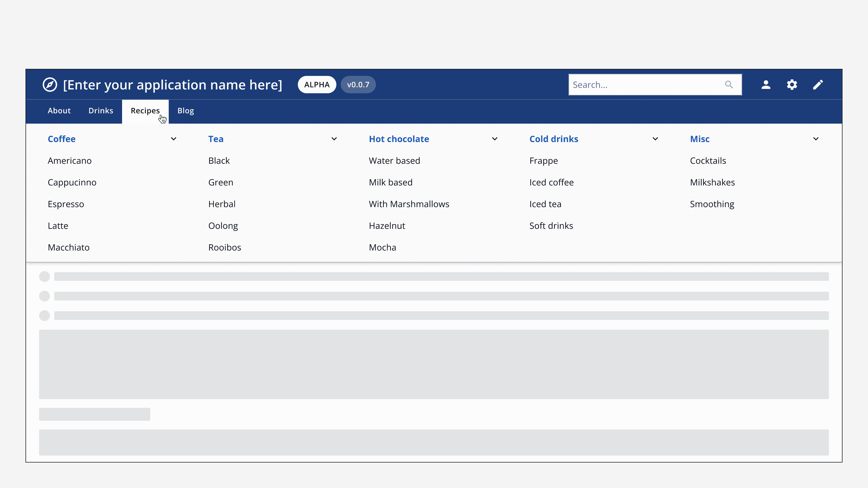Collapse the Tea category chevron

click(x=334, y=139)
